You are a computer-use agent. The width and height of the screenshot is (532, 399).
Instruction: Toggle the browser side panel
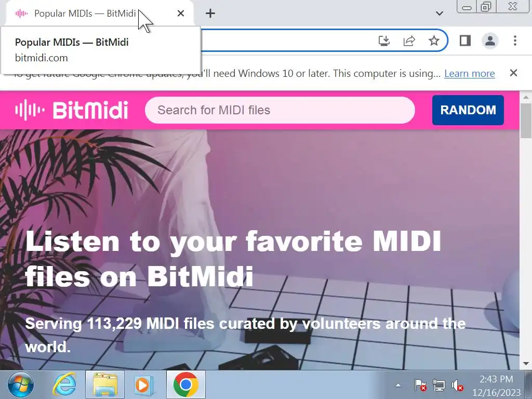pyautogui.click(x=465, y=41)
